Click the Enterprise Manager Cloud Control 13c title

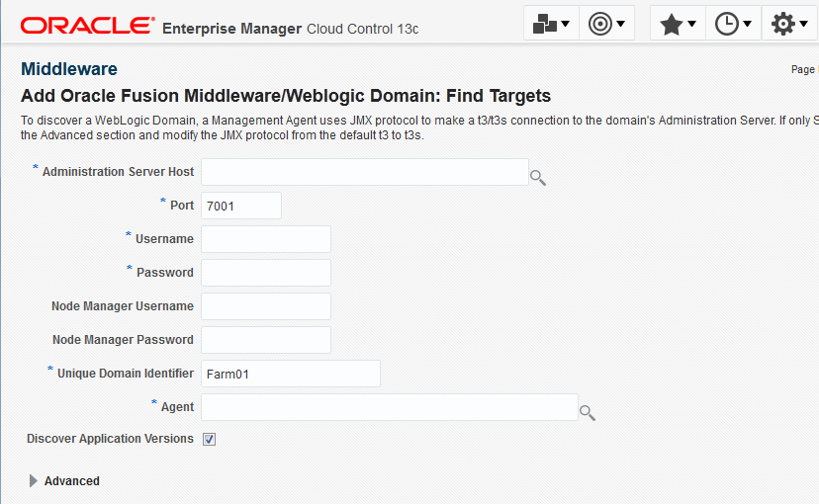coord(291,29)
